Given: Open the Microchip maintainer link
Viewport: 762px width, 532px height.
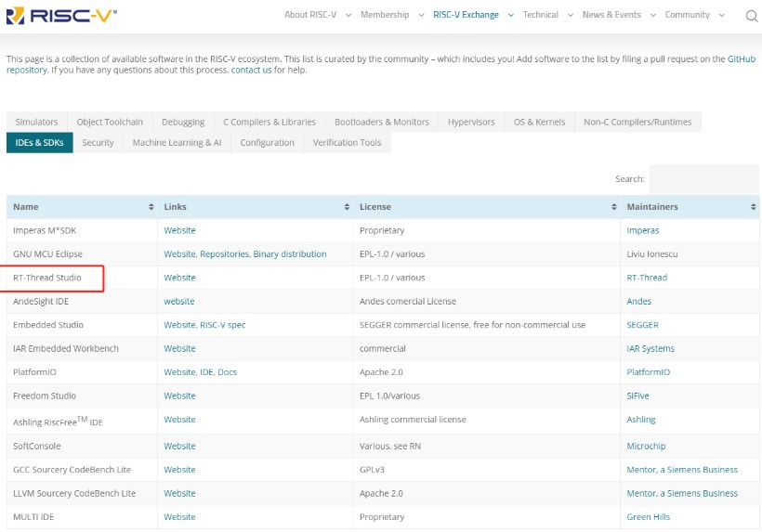Looking at the screenshot, I should (x=646, y=446).
